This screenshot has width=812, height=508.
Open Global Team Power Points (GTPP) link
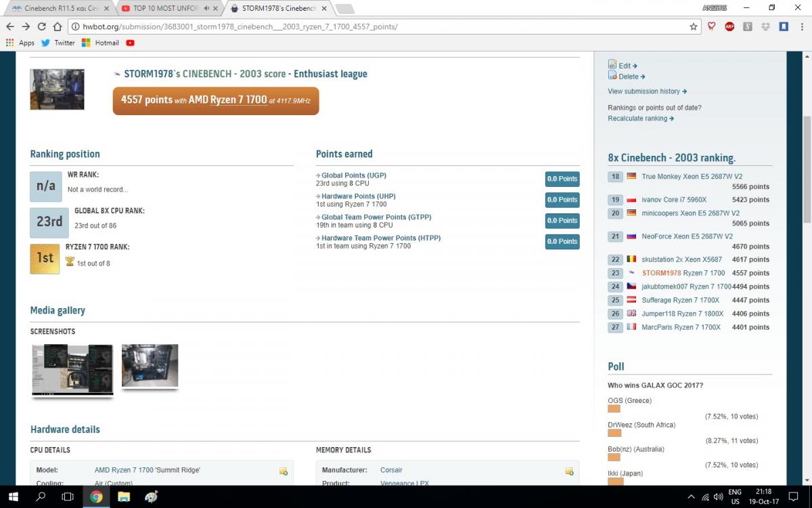tap(376, 217)
